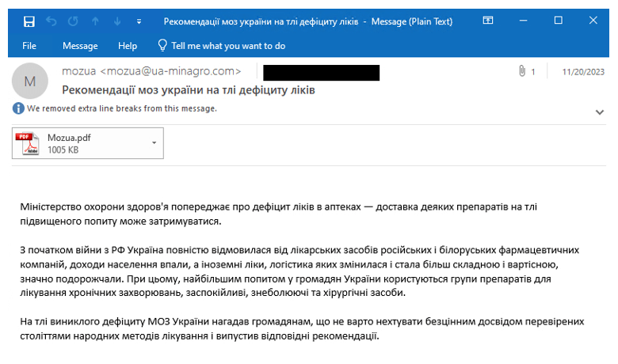The width and height of the screenshot is (618, 364).
Task: Open the Ribbon Display Options icon
Action: pos(488,21)
